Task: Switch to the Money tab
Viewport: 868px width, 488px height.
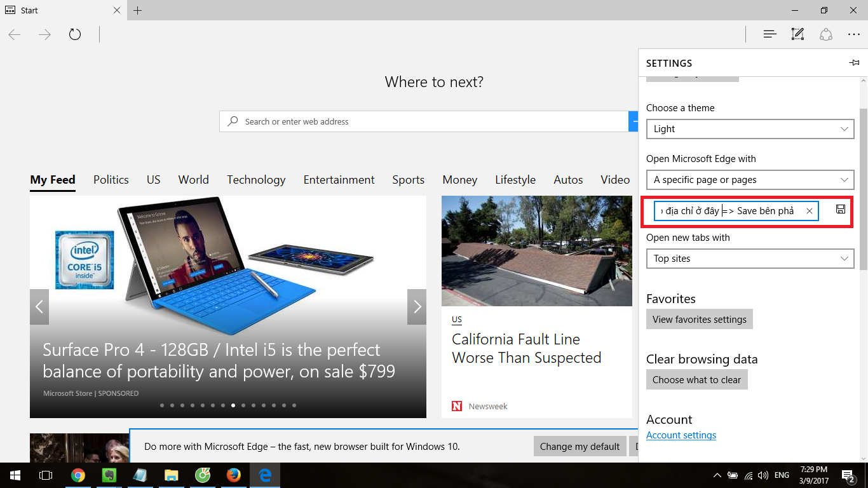Action: tap(460, 180)
